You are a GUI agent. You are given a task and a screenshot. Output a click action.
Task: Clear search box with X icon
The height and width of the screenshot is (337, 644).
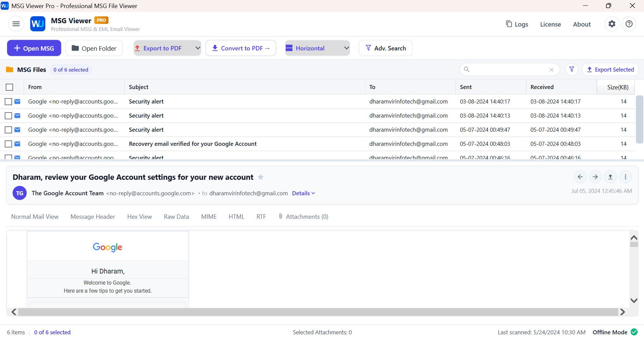[551, 70]
